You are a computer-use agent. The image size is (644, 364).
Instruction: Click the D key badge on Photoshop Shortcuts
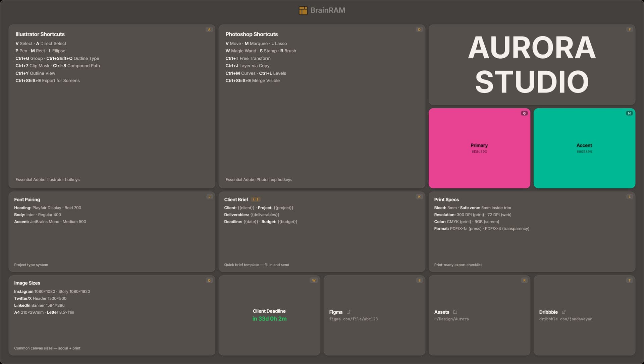(x=419, y=29)
